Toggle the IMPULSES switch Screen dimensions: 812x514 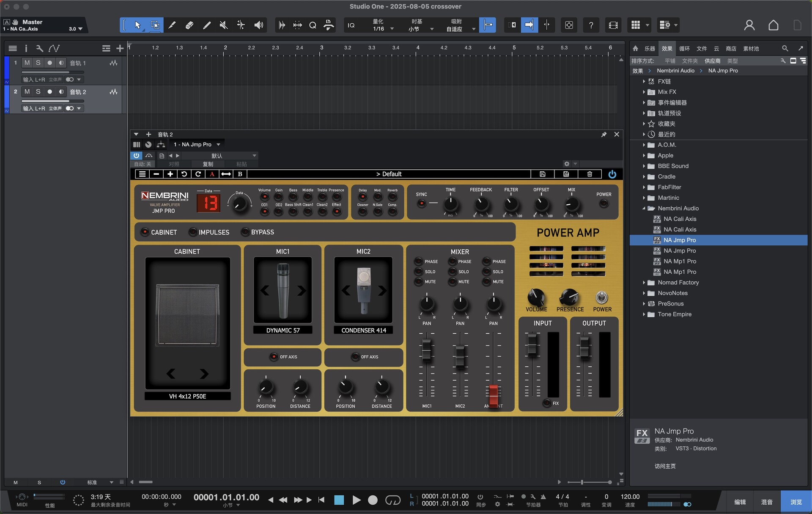(193, 232)
